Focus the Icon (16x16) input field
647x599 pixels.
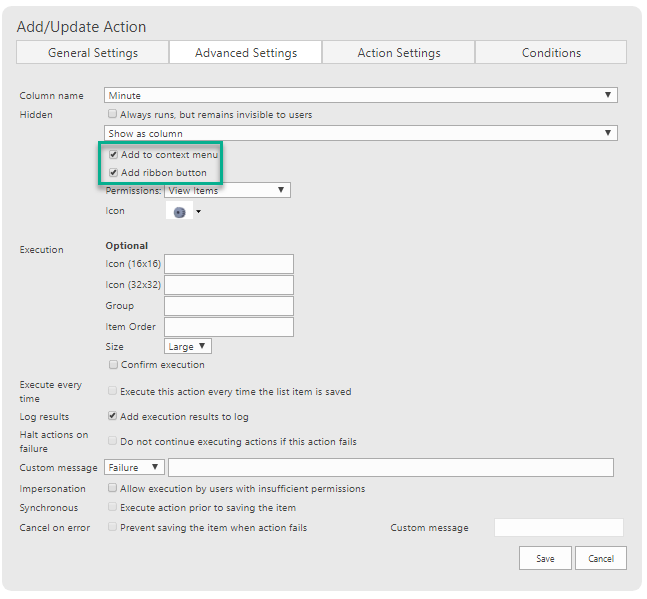coord(229,264)
